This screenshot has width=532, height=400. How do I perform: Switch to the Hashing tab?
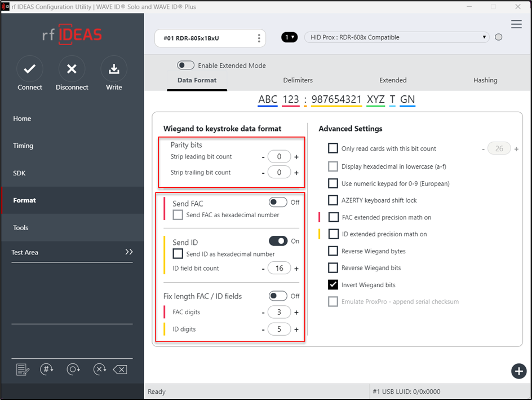pyautogui.click(x=485, y=81)
